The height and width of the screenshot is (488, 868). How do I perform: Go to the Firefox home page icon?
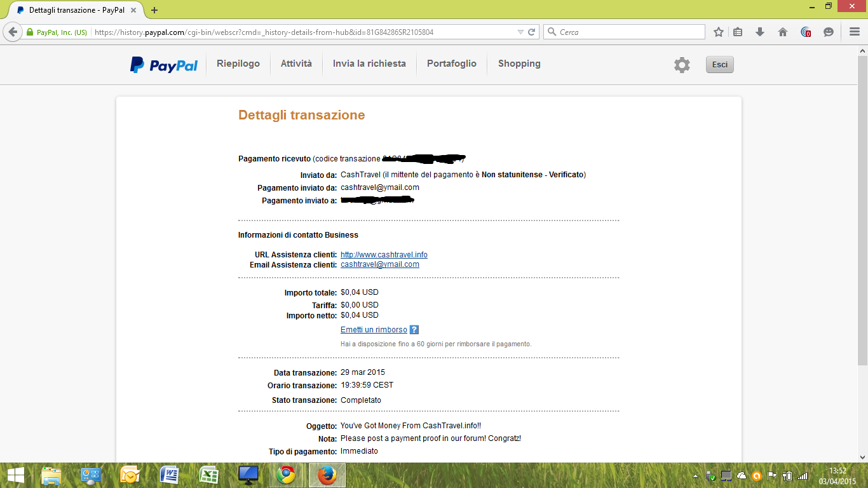pos(783,32)
